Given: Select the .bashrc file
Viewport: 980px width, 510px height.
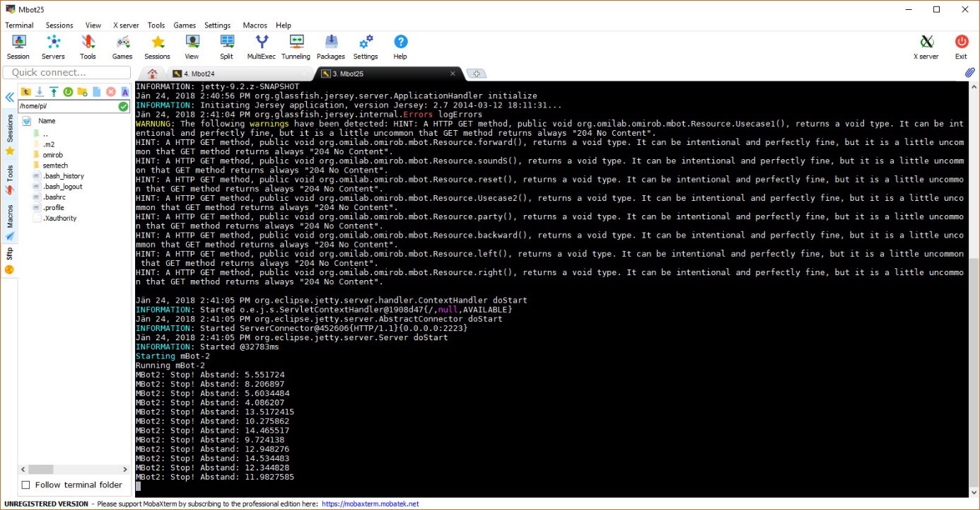Looking at the screenshot, I should click(x=54, y=197).
